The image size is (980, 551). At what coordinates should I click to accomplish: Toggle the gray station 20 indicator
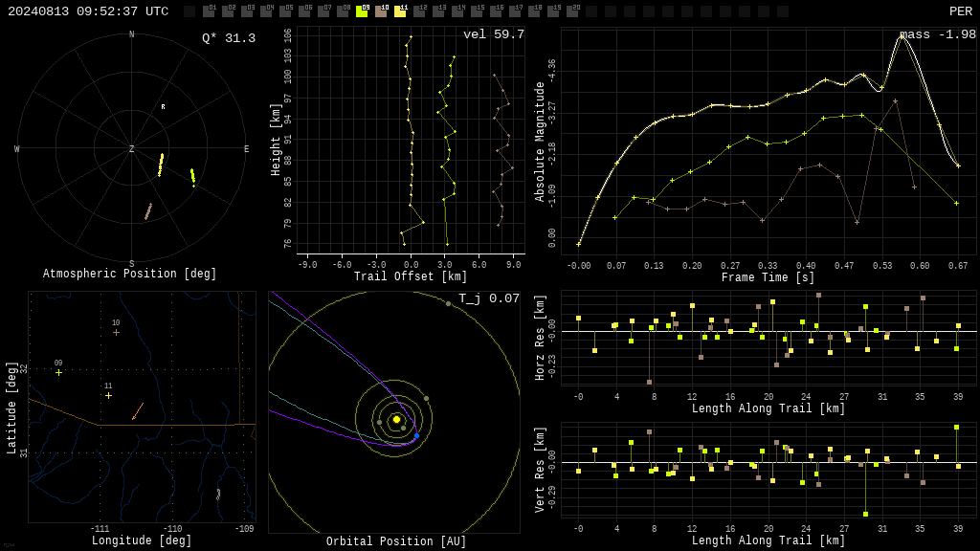[571, 11]
